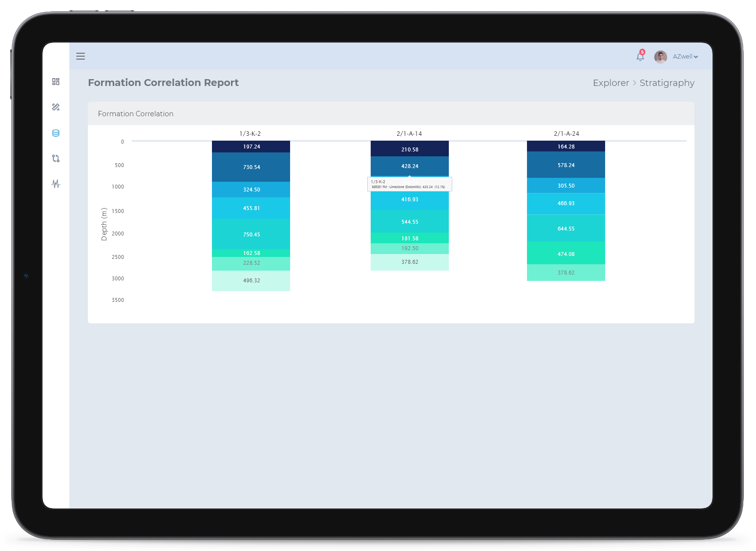Select the 164.28 segment in well 2/1-A-24

pos(566,146)
